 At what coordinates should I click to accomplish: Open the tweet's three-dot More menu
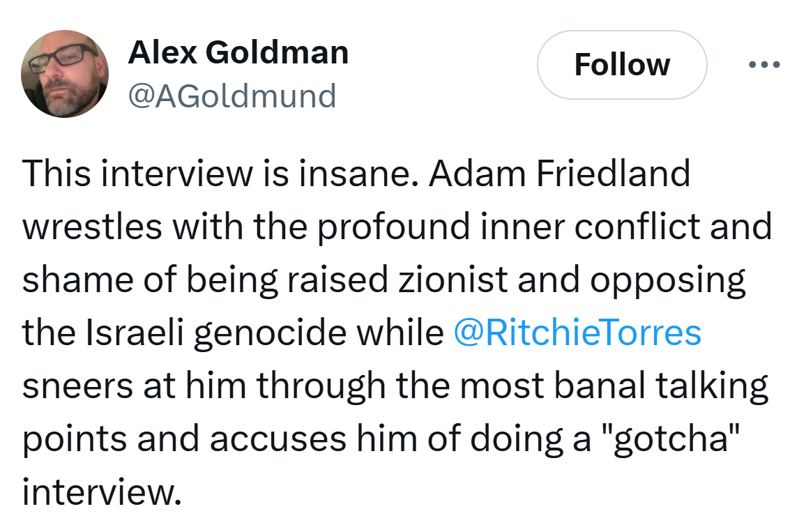[x=764, y=65]
